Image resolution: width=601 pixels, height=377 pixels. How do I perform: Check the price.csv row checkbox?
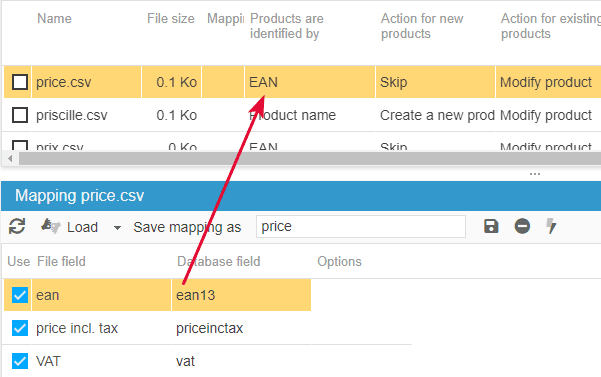pyautogui.click(x=20, y=82)
